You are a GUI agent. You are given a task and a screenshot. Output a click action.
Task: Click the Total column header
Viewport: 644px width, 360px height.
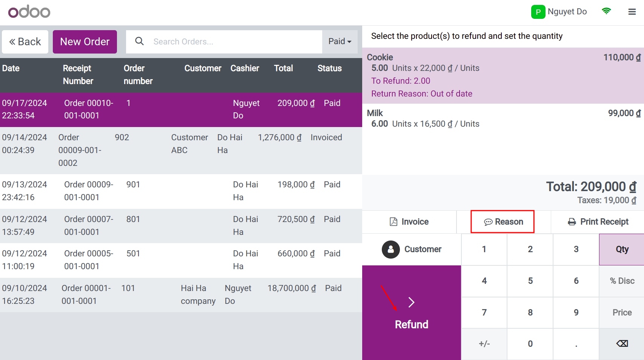[x=283, y=68]
